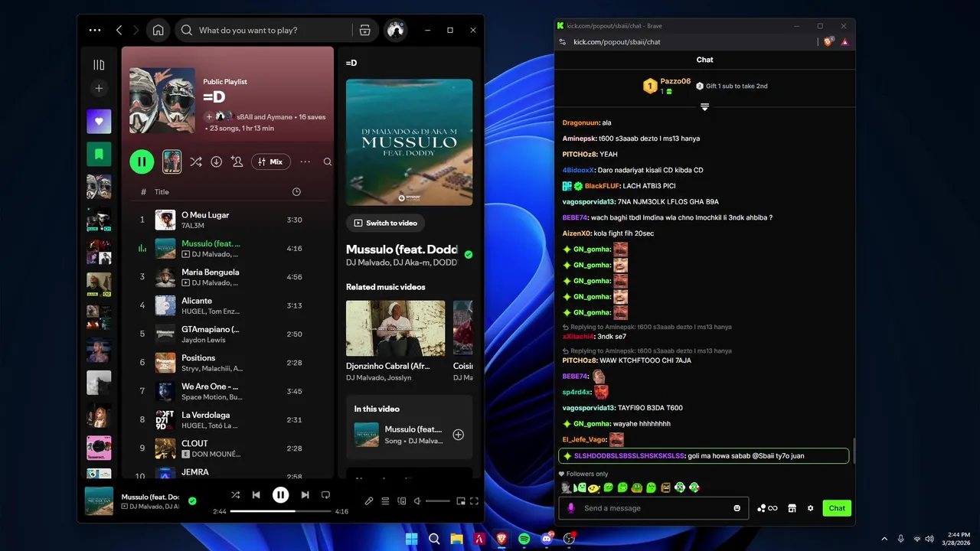Open Spotify from the taskbar
This screenshot has height=551, width=980.
[x=524, y=539]
